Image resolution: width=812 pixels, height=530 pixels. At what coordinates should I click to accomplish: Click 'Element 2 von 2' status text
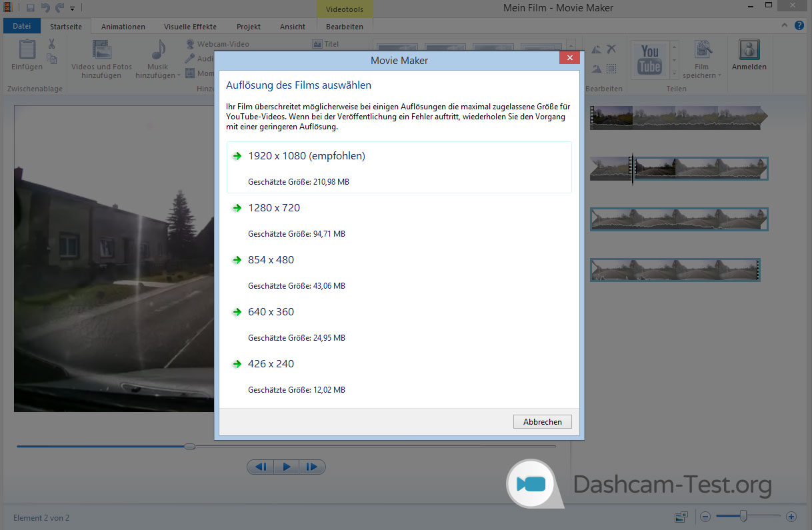pyautogui.click(x=41, y=517)
